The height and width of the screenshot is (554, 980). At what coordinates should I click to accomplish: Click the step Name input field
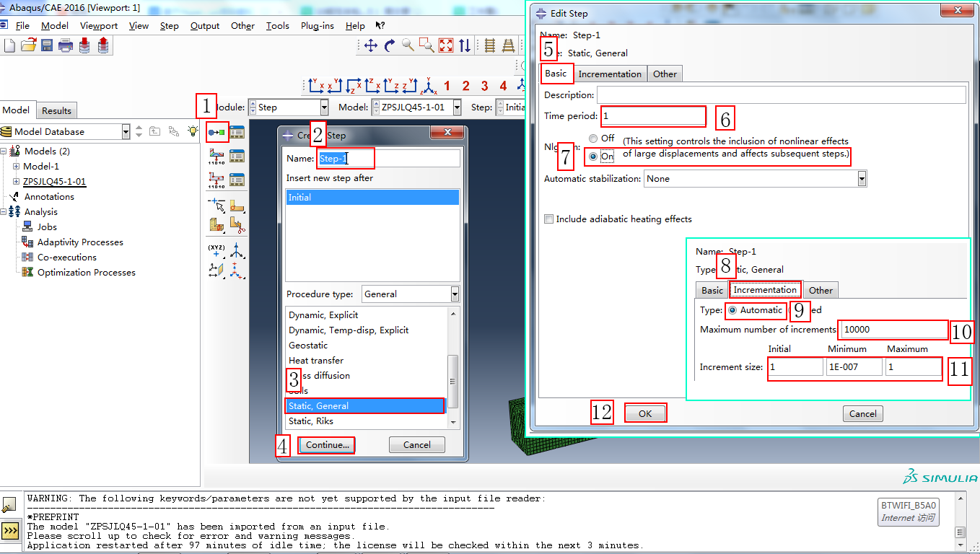(388, 159)
